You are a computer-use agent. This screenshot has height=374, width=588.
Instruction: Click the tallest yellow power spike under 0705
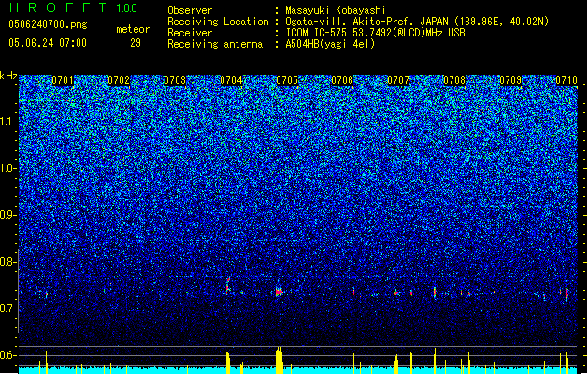279,360
